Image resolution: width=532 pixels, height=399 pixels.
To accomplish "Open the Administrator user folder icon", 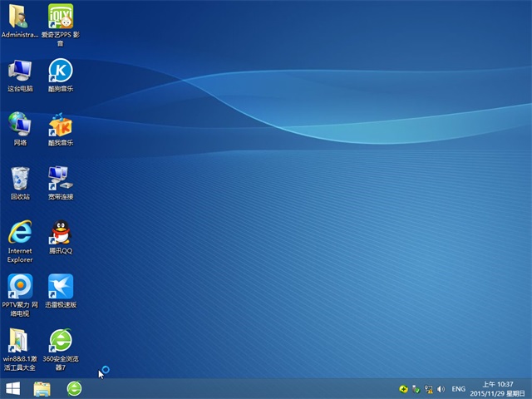I will click(x=20, y=17).
